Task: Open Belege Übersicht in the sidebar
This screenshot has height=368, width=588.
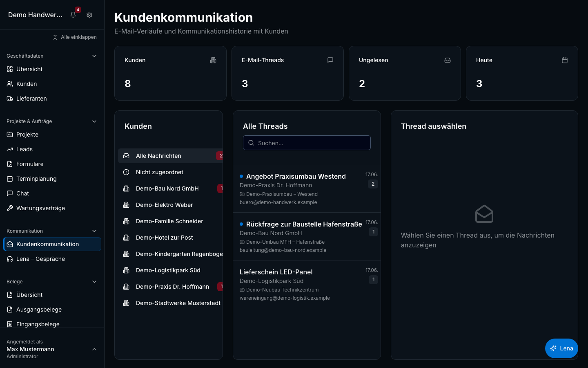Action: point(52,295)
